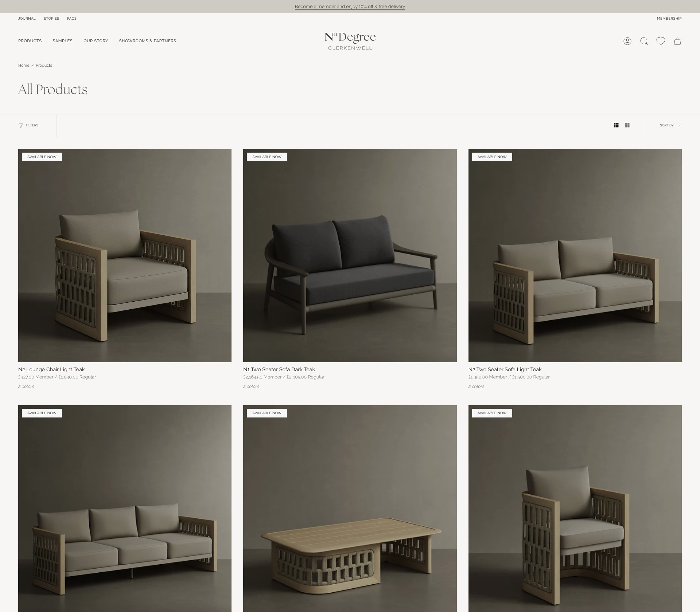Open the Filters panel
This screenshot has height=612, width=700.
click(28, 125)
